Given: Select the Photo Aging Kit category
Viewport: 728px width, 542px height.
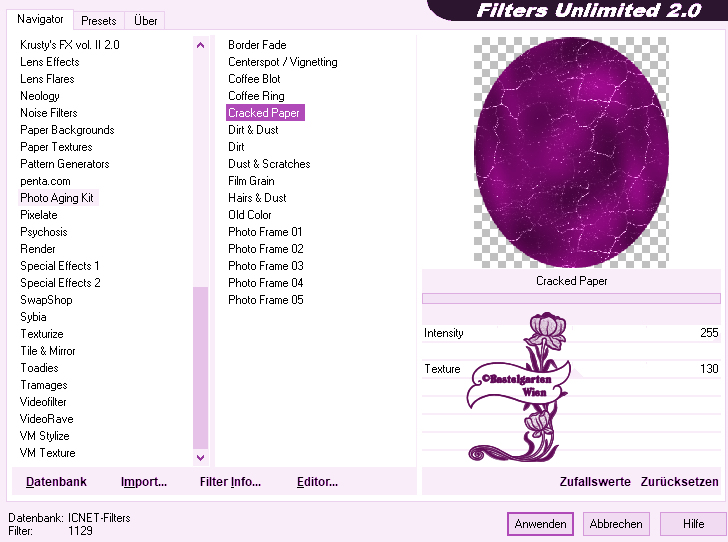Looking at the screenshot, I should [x=57, y=198].
